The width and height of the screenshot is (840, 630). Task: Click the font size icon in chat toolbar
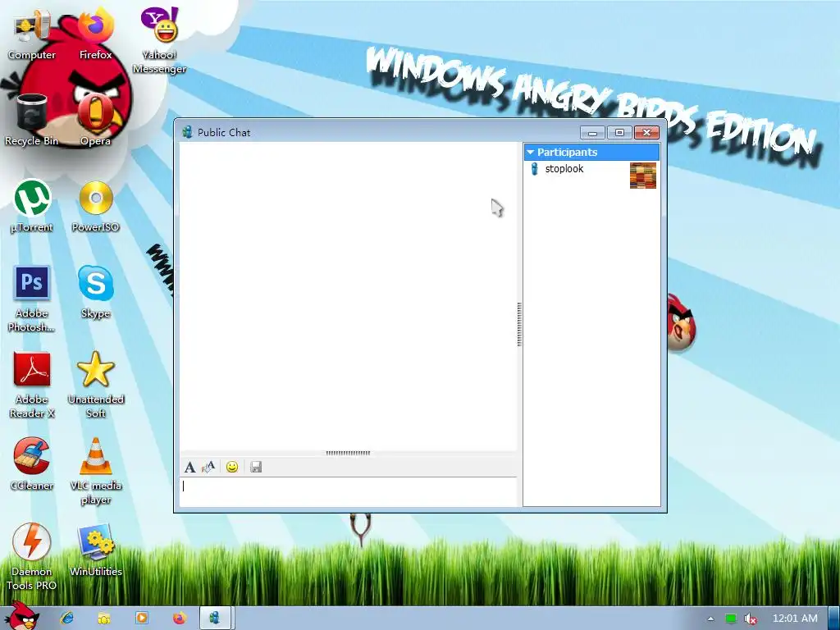click(x=208, y=467)
